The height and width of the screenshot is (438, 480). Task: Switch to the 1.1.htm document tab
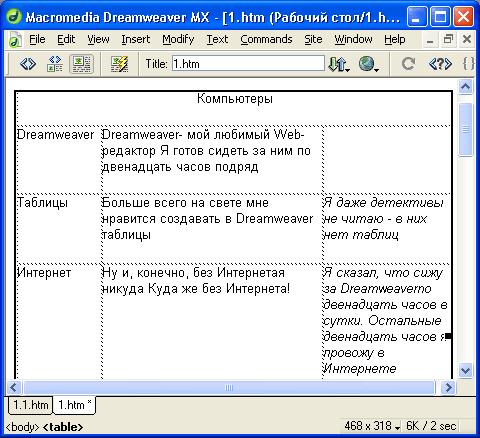point(30,405)
